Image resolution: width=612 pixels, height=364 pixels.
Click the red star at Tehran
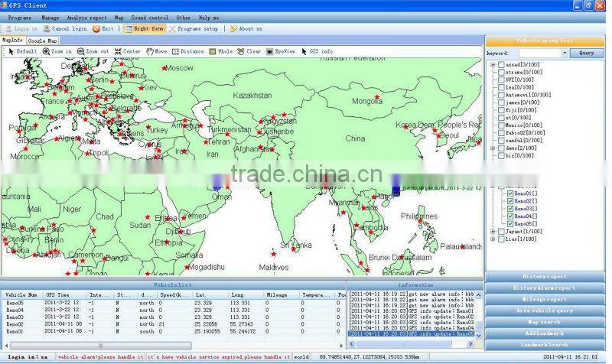pos(206,142)
